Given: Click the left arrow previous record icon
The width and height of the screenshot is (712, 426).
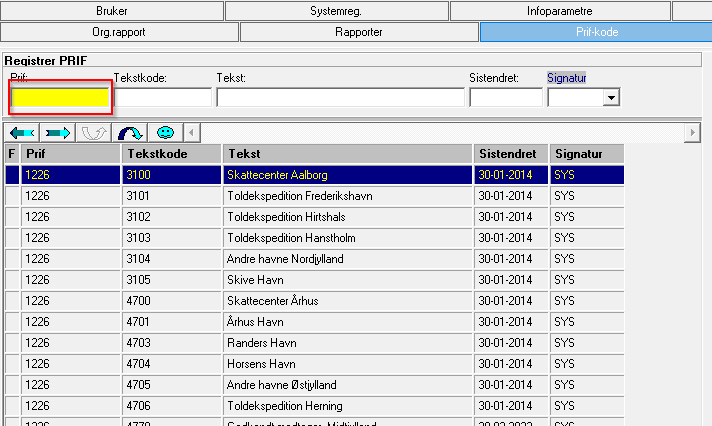Looking at the screenshot, I should [23, 132].
